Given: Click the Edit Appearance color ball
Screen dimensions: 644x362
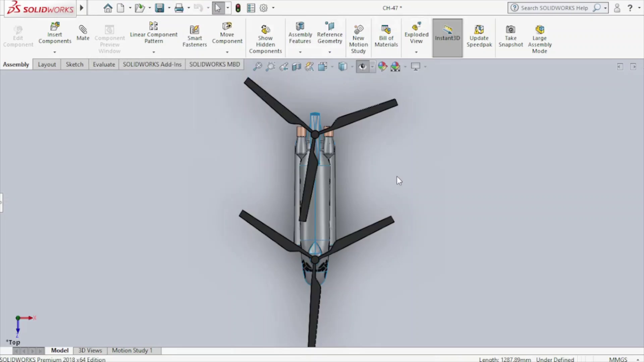Looking at the screenshot, I should pyautogui.click(x=382, y=66).
